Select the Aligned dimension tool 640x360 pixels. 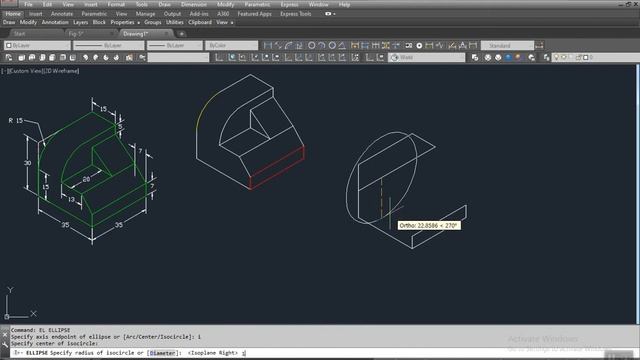click(278, 45)
